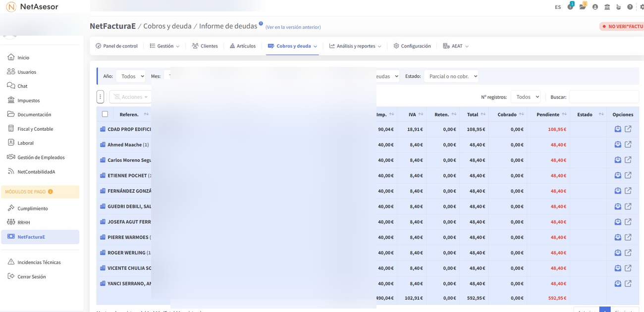Click the 'Ver en la versión anterior' link
Screen dimensions: 644x312
click(293, 27)
